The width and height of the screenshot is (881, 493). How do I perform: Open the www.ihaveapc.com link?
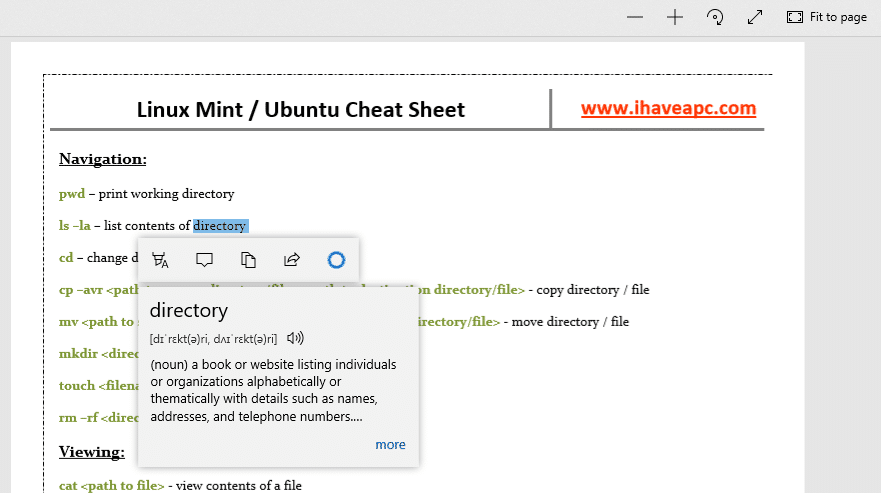pyautogui.click(x=669, y=108)
